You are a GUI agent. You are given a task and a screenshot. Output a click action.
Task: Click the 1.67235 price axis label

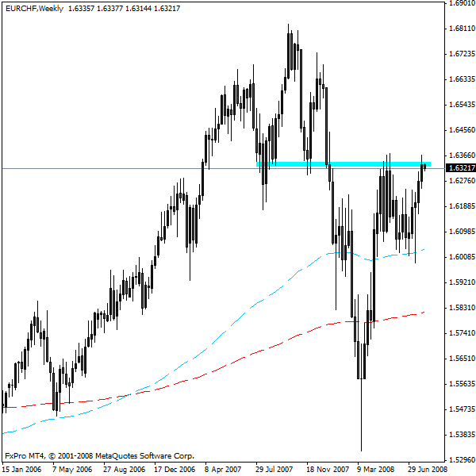tap(462, 54)
